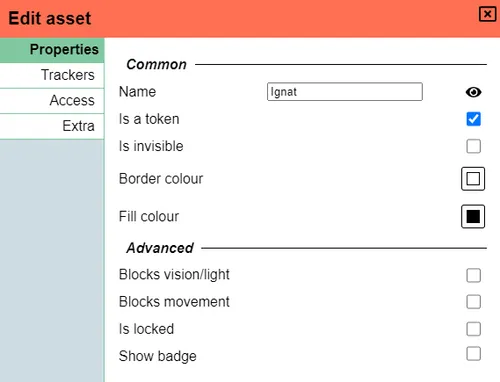
Task: Click the Advanced section heading
Action: coord(160,248)
